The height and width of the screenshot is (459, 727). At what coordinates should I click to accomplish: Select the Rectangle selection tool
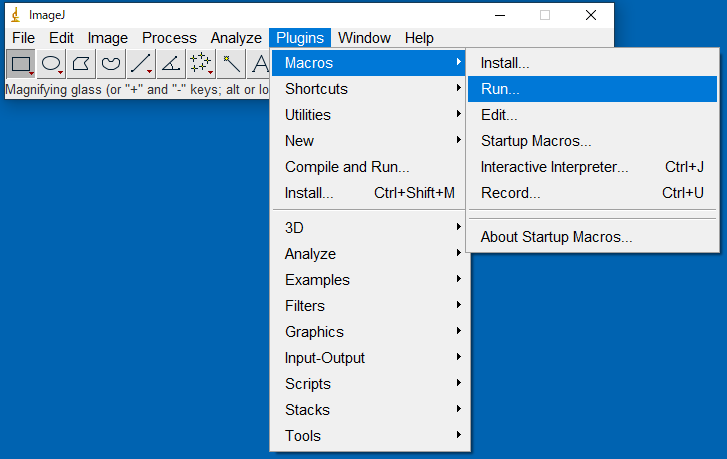(x=21, y=64)
